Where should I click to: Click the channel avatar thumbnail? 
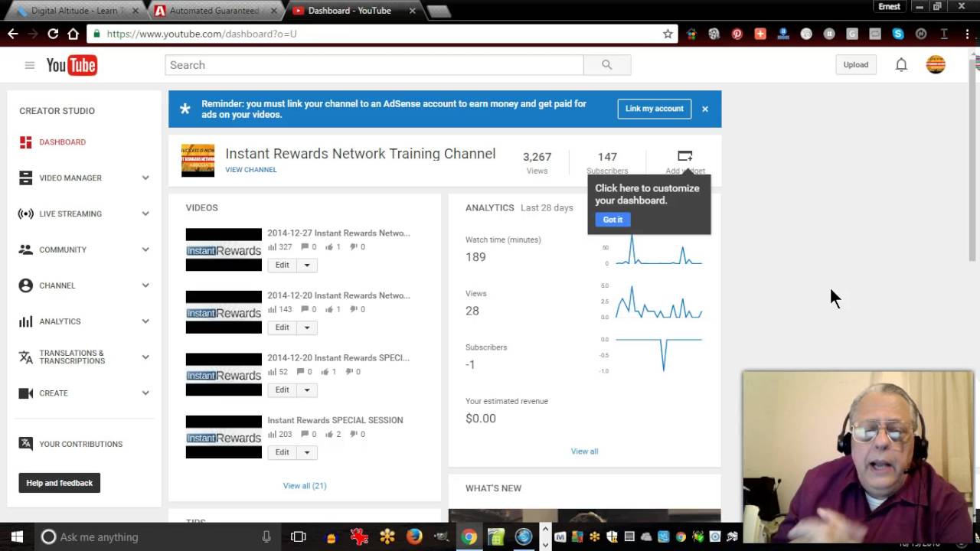(x=198, y=161)
